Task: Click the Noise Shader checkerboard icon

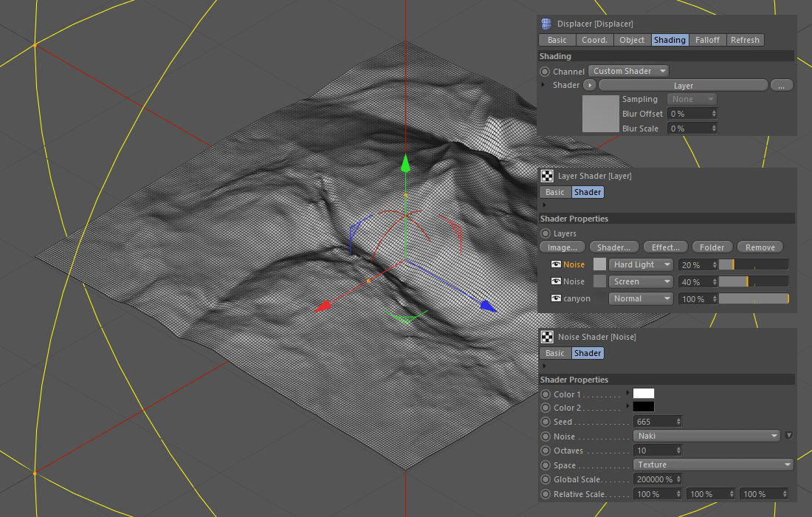Action: [547, 337]
